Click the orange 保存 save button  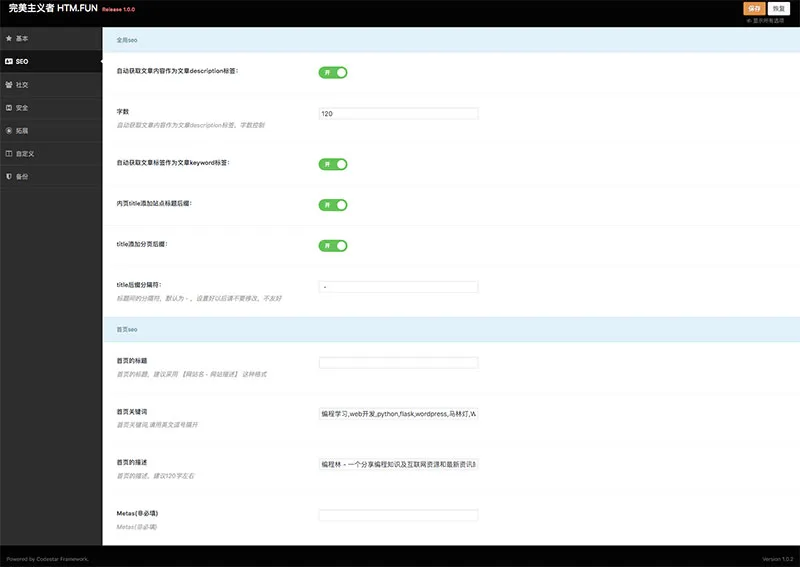754,9
